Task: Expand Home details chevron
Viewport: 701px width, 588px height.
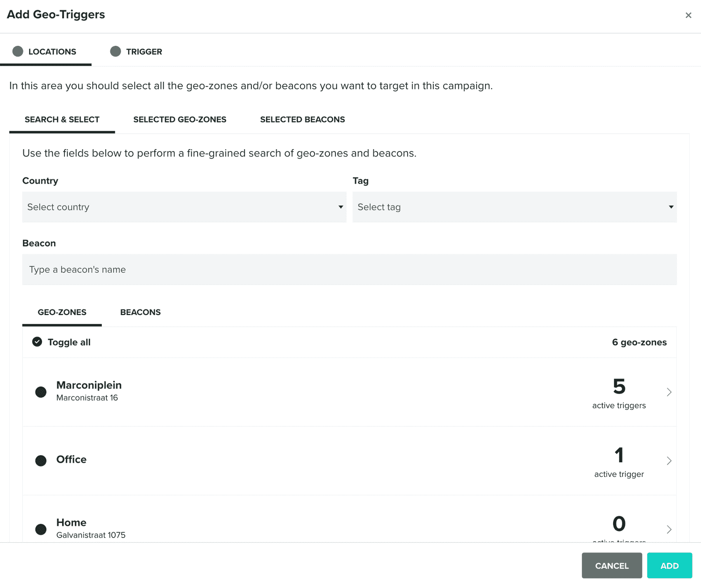Action: 669,530
